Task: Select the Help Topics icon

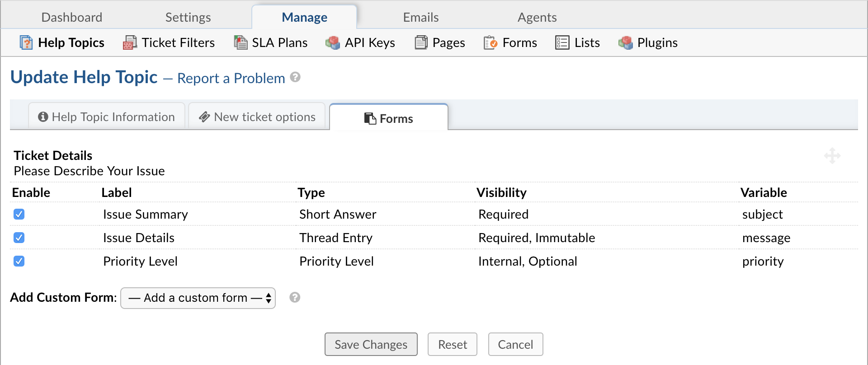Action: [x=26, y=42]
